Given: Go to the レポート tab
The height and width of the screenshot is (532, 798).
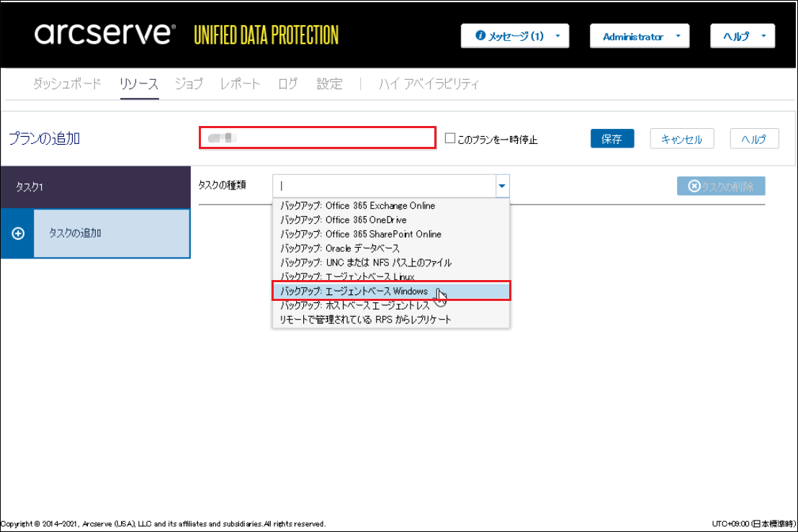Looking at the screenshot, I should coord(240,84).
